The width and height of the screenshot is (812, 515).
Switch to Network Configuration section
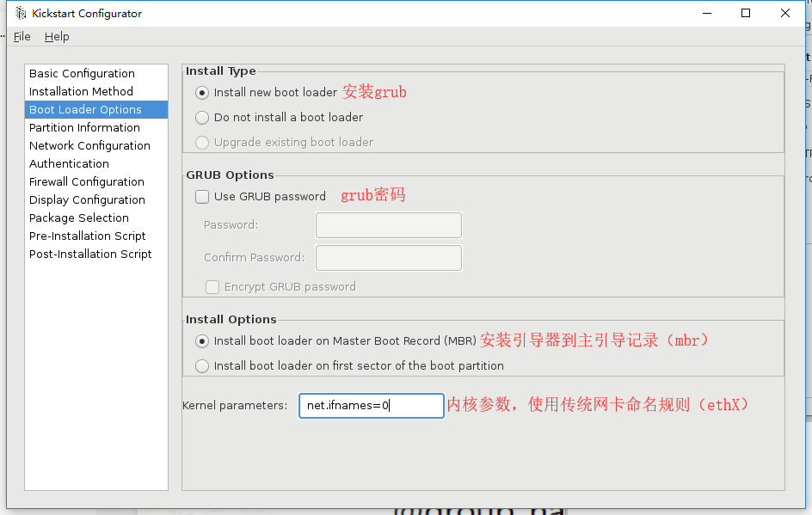pos(96,146)
